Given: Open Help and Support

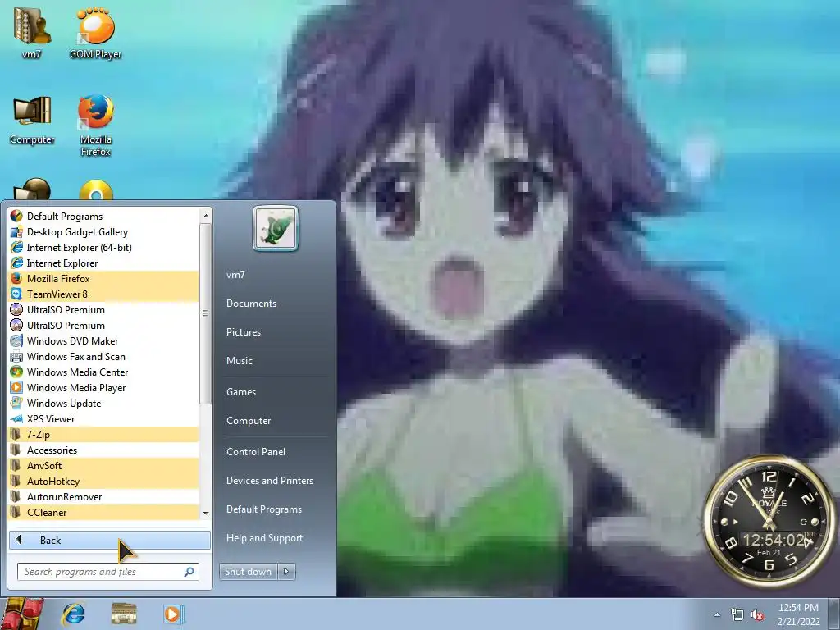Looking at the screenshot, I should point(265,538).
